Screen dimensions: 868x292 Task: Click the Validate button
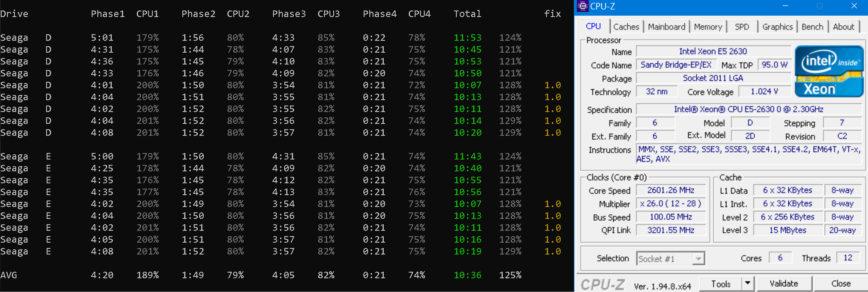click(784, 284)
